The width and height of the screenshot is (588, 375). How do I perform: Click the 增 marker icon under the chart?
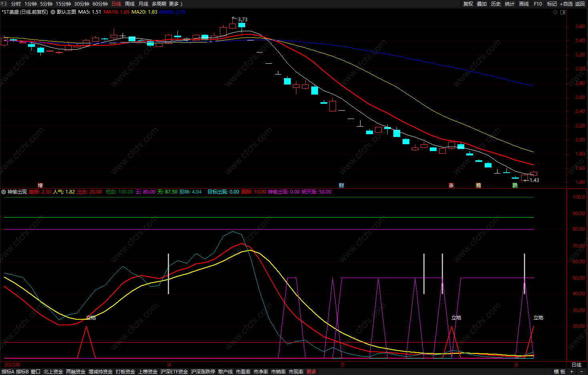40,185
